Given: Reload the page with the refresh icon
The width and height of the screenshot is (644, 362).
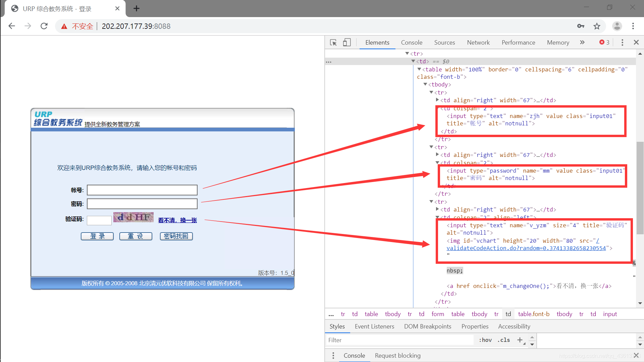Looking at the screenshot, I should (44, 26).
